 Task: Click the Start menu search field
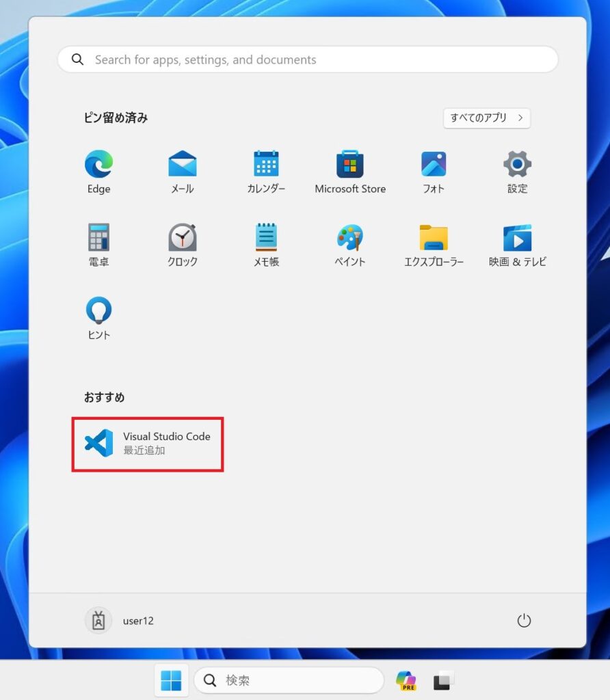coord(308,59)
